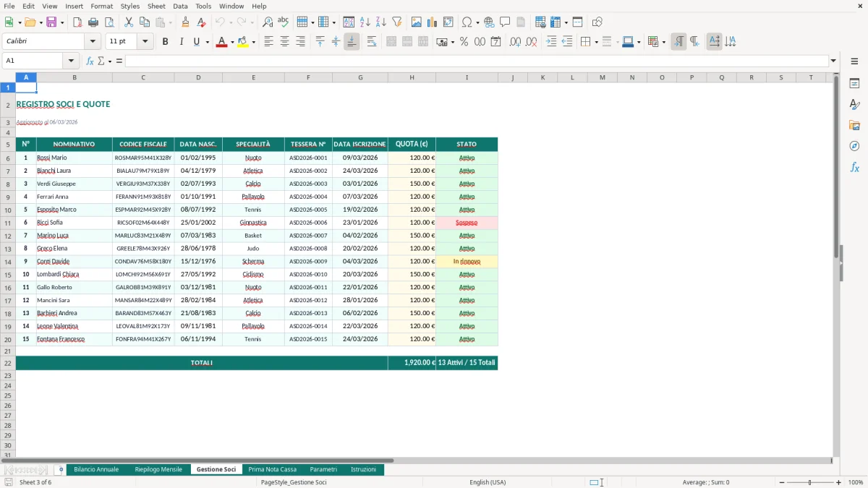The height and width of the screenshot is (488, 868).
Task: Click the 100% zoom level
Action: pyautogui.click(x=855, y=482)
